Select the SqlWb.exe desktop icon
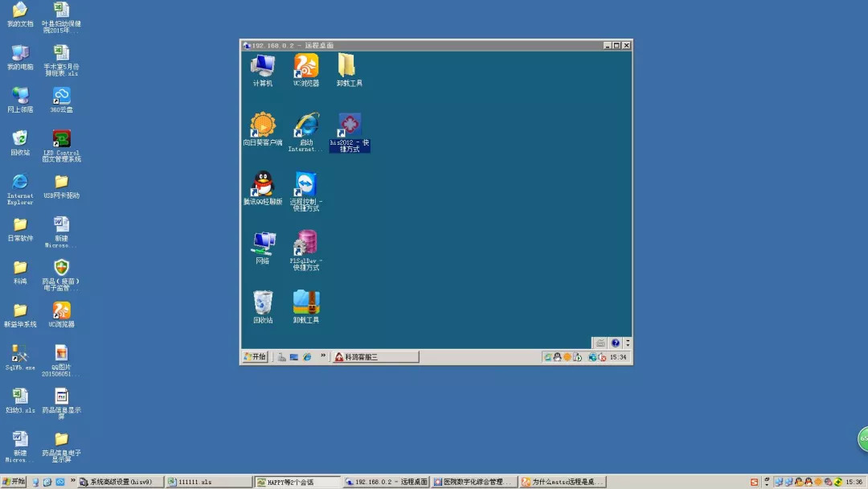 point(20,358)
